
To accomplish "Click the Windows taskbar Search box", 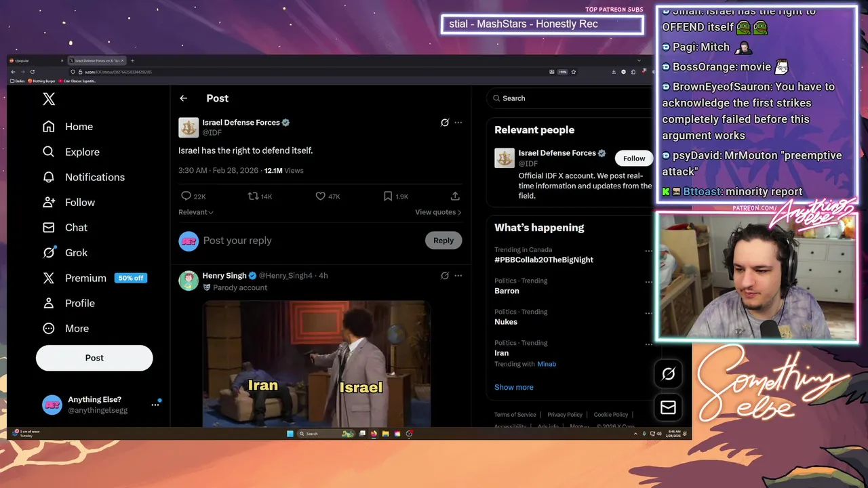I will [326, 434].
